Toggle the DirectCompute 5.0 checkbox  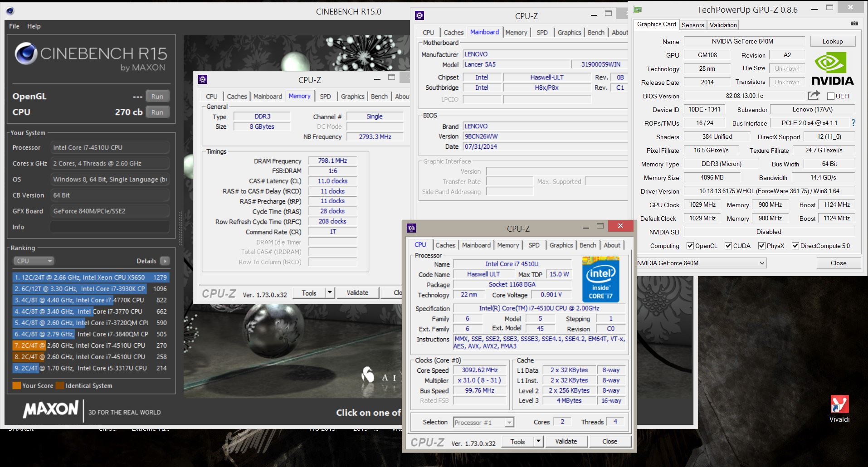pyautogui.click(x=795, y=246)
